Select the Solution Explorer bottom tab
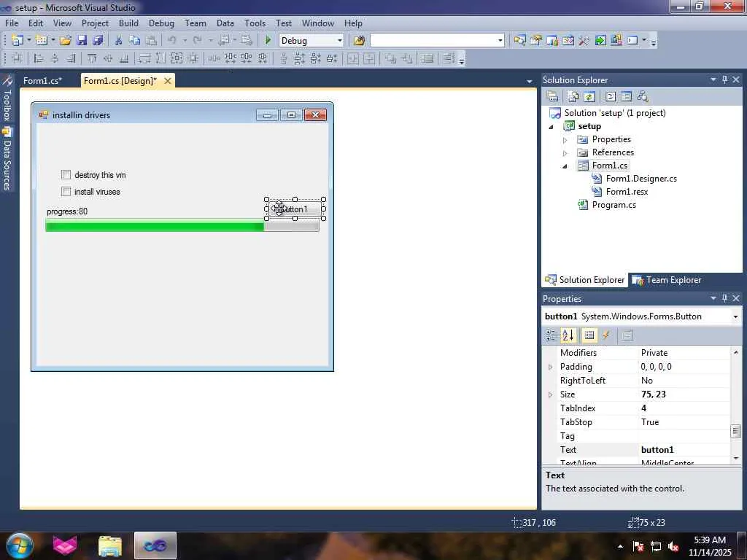747x560 pixels. [x=585, y=280]
